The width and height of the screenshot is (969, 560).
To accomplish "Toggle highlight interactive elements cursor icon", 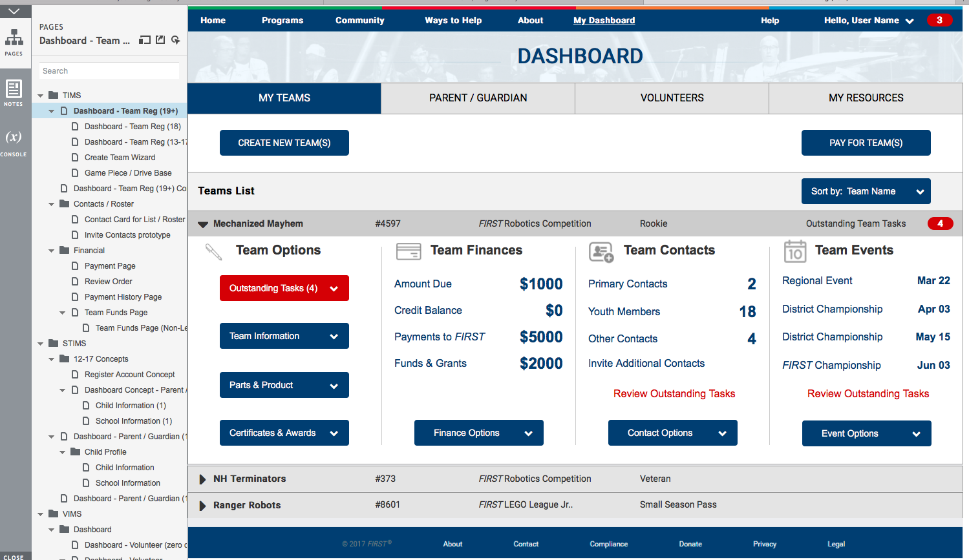I will coord(175,40).
